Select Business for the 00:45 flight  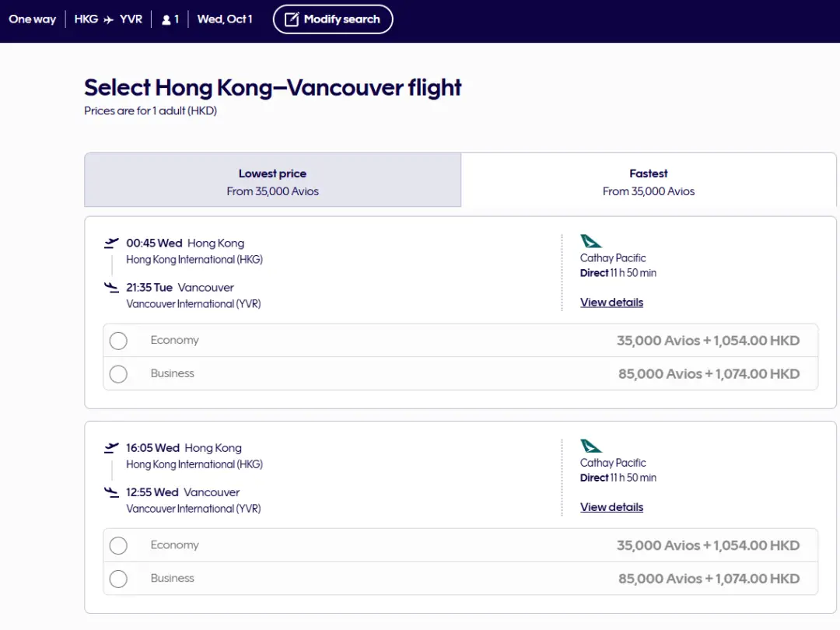pyautogui.click(x=118, y=374)
